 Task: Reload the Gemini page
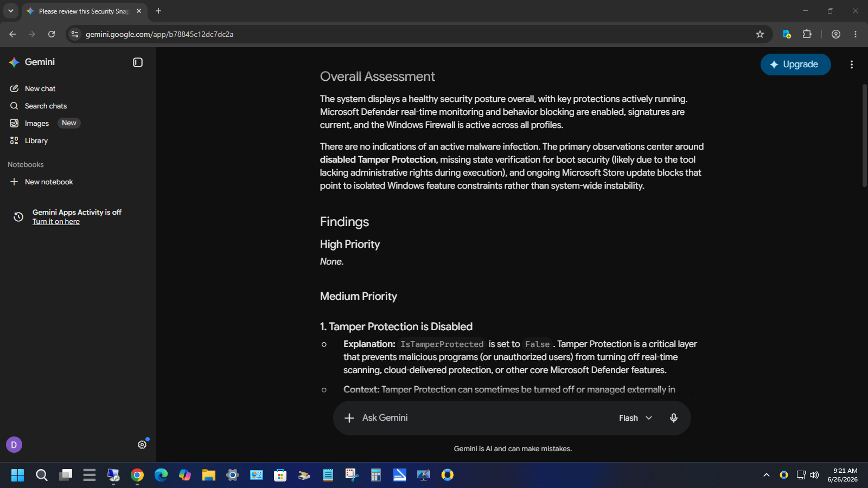(x=52, y=34)
